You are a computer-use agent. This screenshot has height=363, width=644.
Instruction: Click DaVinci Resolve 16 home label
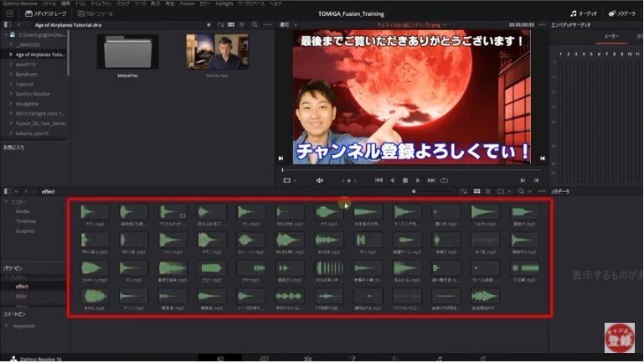[x=41, y=360]
